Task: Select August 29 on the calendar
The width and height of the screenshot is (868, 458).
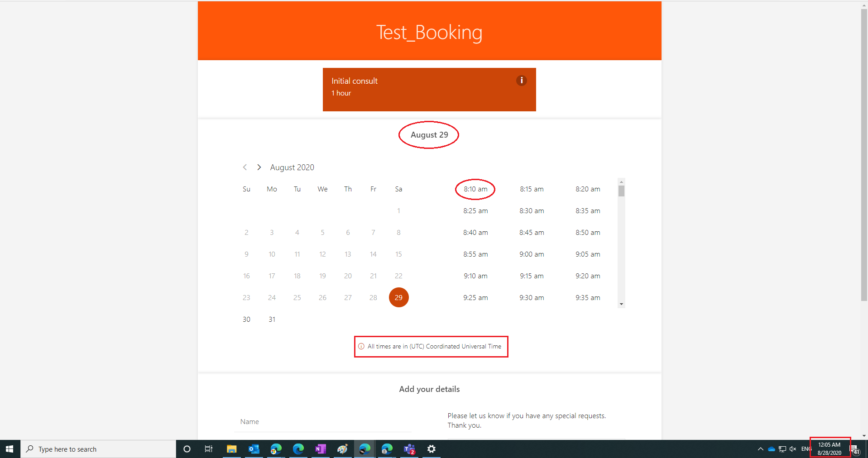Action: [398, 297]
